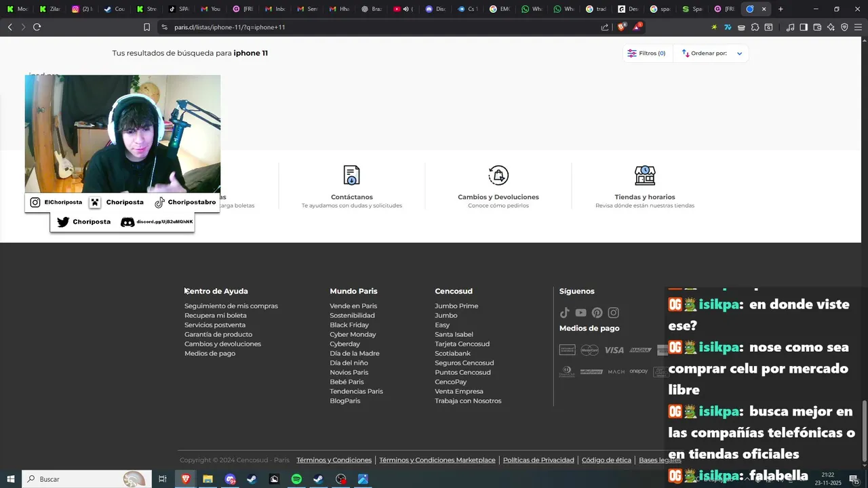Click the Visa payment logo
Viewport: 868px width, 488px height.
[x=614, y=350]
